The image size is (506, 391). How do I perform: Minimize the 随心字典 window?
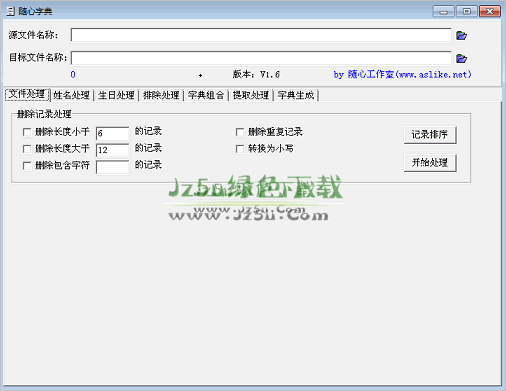(x=443, y=11)
